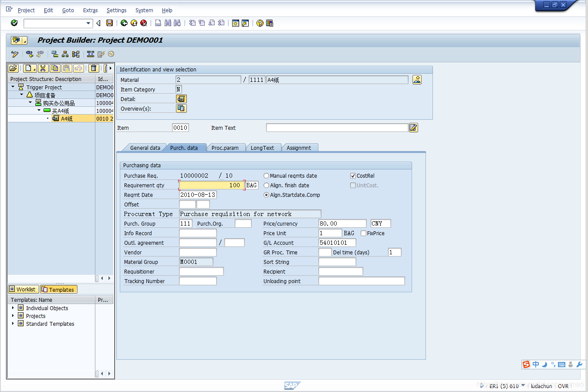Screen dimensions: 588x392
Task: Open the Create new object dropdown button
Action: click(x=30, y=68)
